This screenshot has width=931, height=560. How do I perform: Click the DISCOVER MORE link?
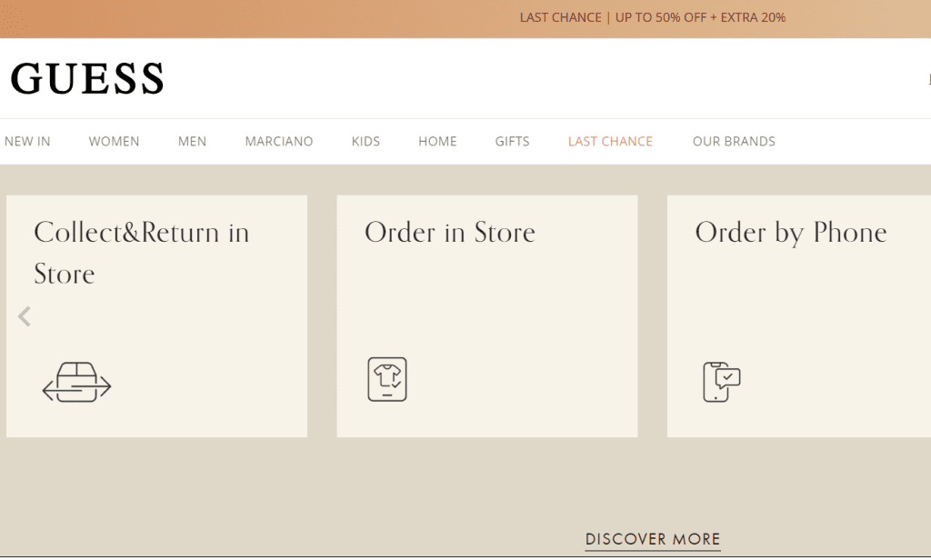pyautogui.click(x=653, y=539)
